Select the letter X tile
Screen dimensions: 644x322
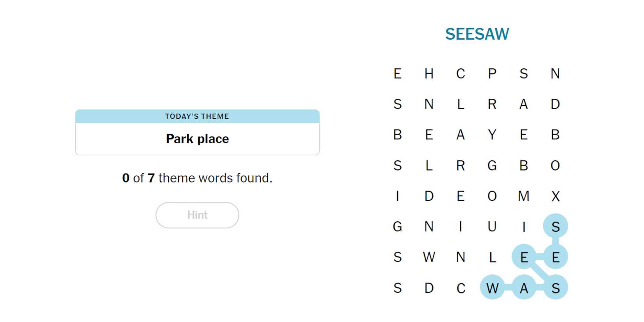[x=555, y=196]
